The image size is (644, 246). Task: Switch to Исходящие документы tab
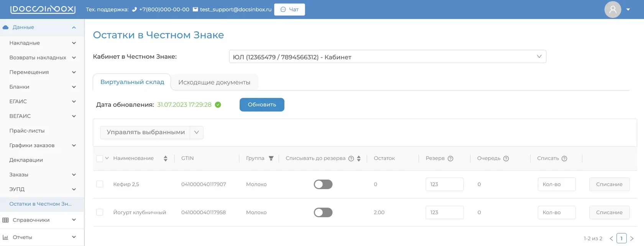[214, 82]
